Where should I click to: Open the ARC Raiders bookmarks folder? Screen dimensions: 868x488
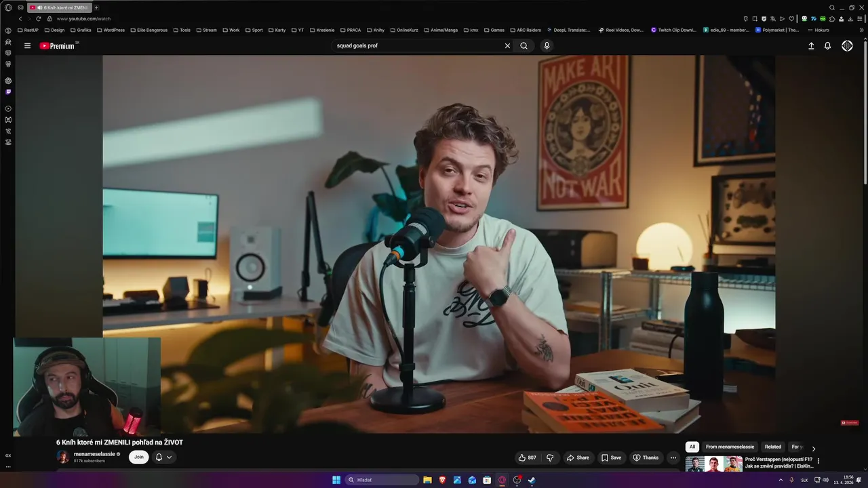525,30
